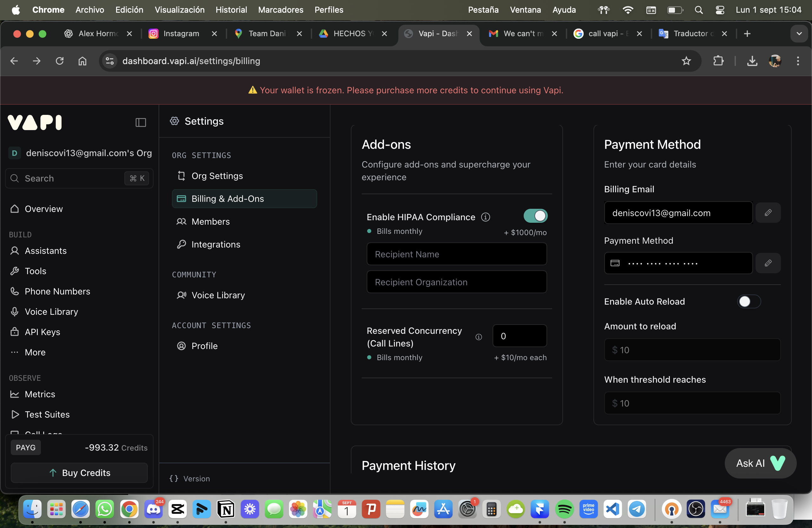812x528 pixels.
Task: Click the Recipient Name input field
Action: coord(456,254)
